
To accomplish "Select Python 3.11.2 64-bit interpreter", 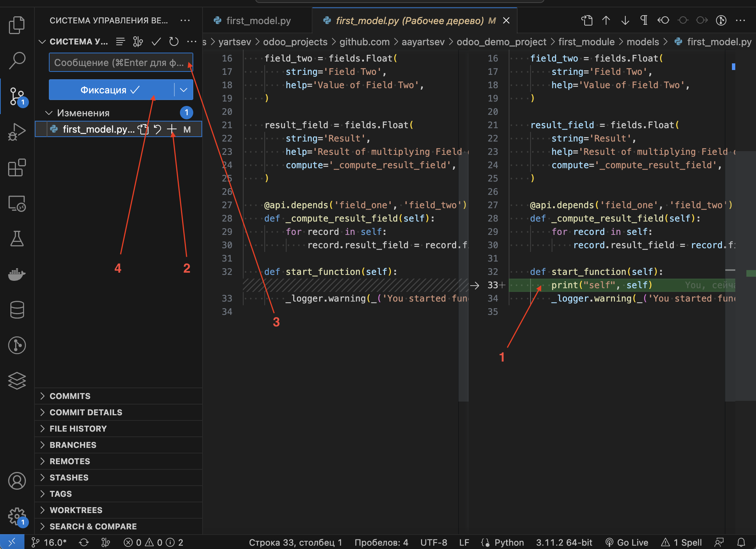I will (564, 542).
